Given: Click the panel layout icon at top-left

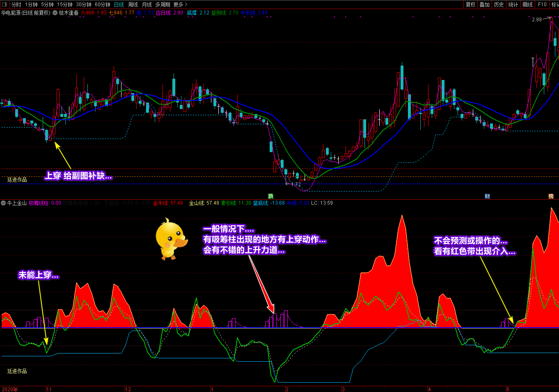Looking at the screenshot, I should coord(5,5).
